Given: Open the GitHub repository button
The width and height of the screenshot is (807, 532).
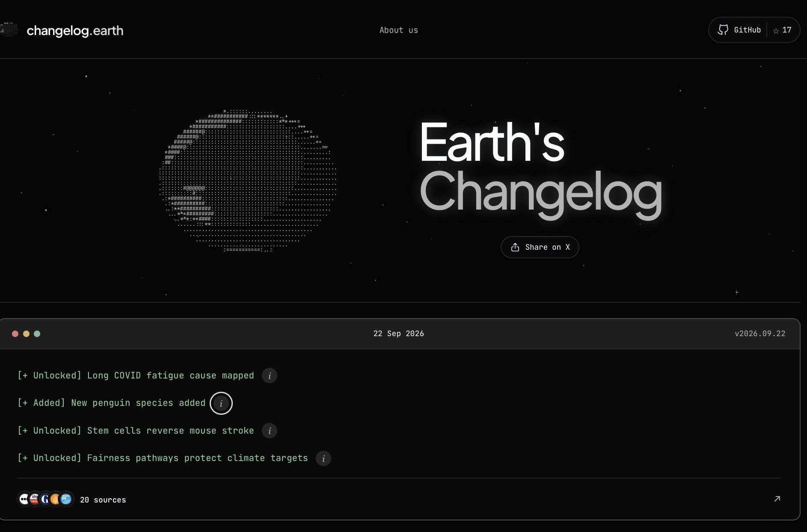Looking at the screenshot, I should 754,30.
